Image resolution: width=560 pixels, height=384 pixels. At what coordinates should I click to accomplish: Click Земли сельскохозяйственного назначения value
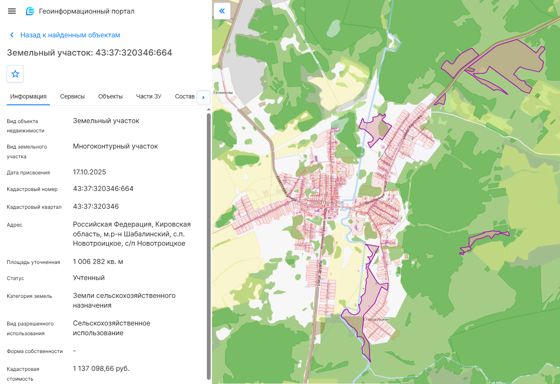coord(124,300)
